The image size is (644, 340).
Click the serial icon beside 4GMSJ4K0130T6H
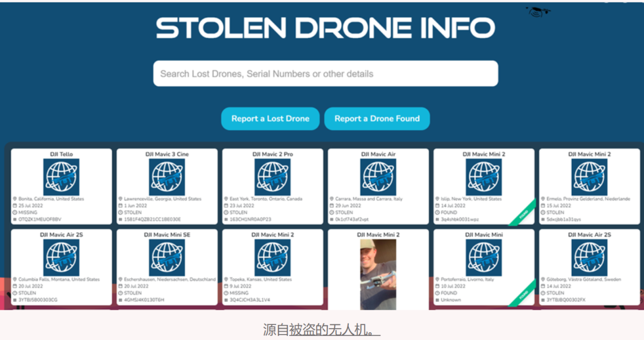(x=120, y=300)
